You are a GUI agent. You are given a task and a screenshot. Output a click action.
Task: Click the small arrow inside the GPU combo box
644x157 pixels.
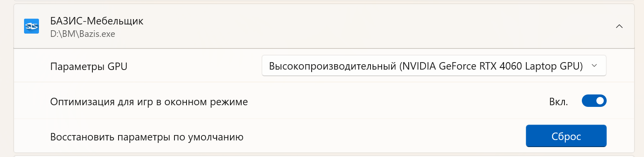594,66
